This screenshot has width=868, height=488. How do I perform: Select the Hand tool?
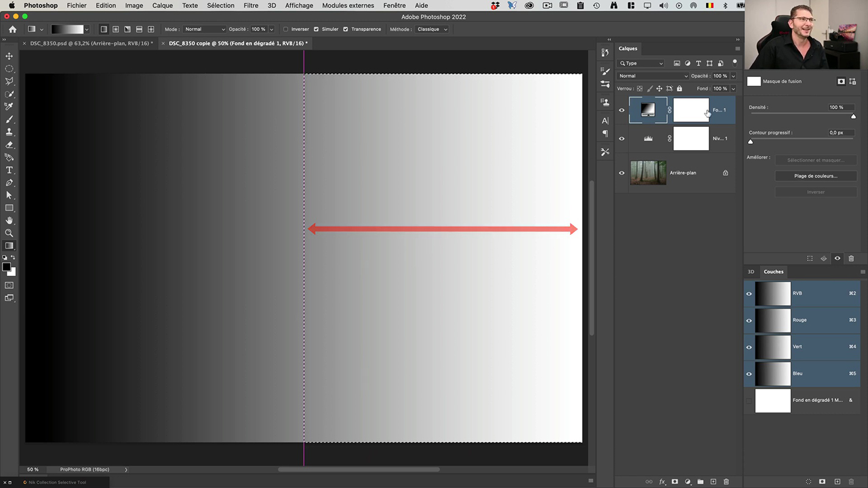[x=9, y=220]
